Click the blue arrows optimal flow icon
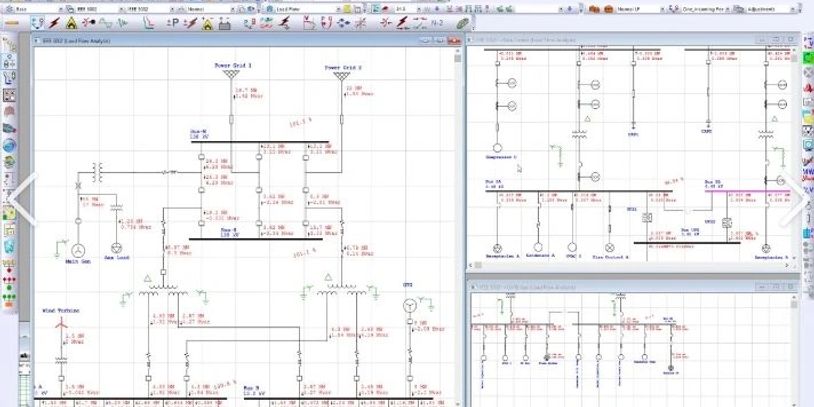Viewport: 814px width, 407px height. tap(344, 23)
